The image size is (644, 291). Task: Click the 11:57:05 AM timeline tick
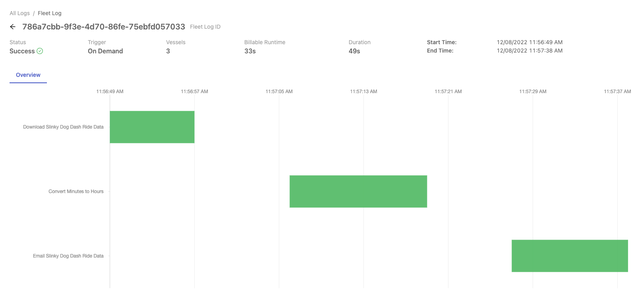click(x=279, y=92)
